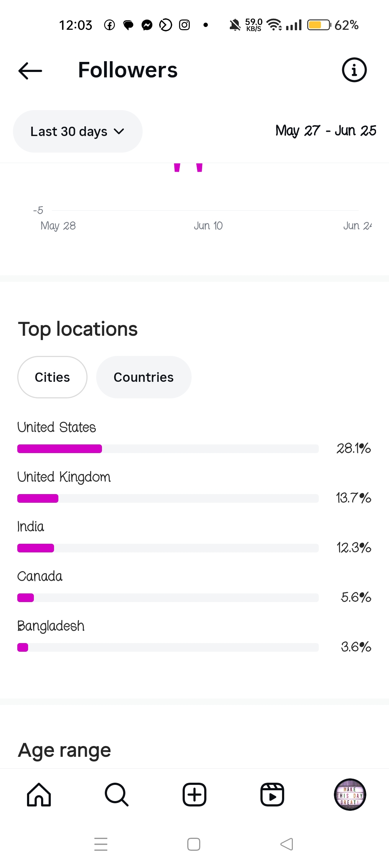Open Search and explore
The width and height of the screenshot is (389, 868).
pos(116,795)
